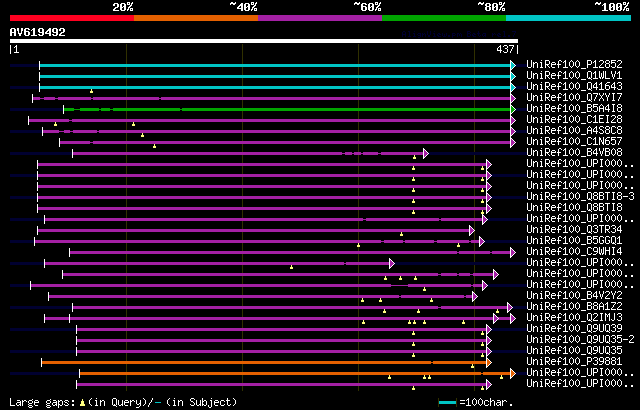Select the UniRef100_Q2IMJ3 label
Image resolution: width=640 pixels, height=410 pixels.
point(574,318)
